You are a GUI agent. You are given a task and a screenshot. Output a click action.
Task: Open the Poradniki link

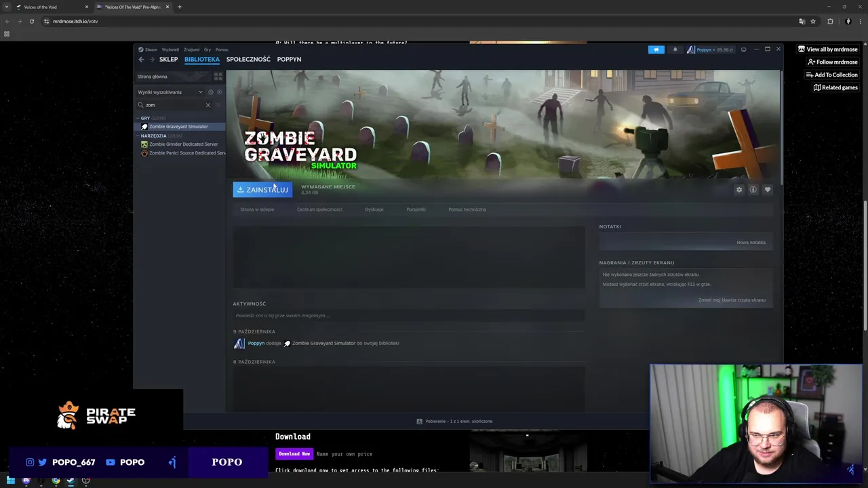click(x=416, y=209)
